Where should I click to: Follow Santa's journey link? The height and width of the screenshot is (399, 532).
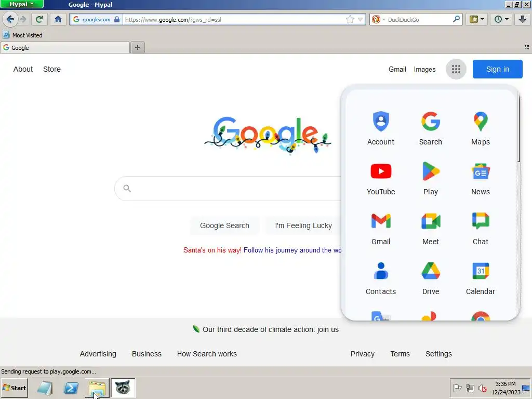click(x=292, y=250)
